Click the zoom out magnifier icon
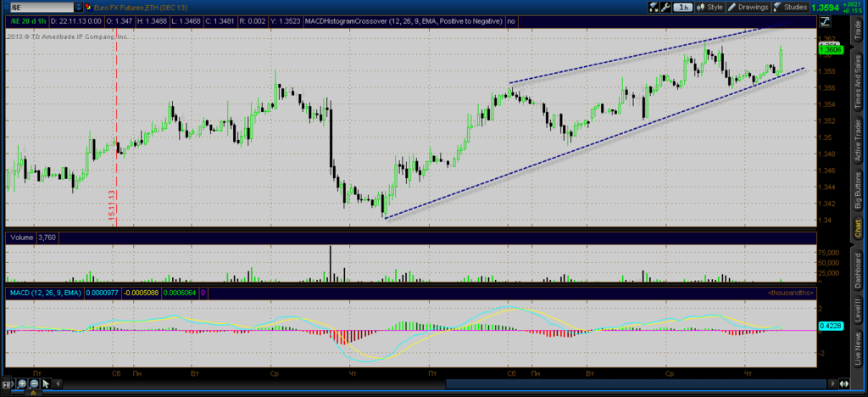Viewport: 868px width, 397px height. point(34,383)
